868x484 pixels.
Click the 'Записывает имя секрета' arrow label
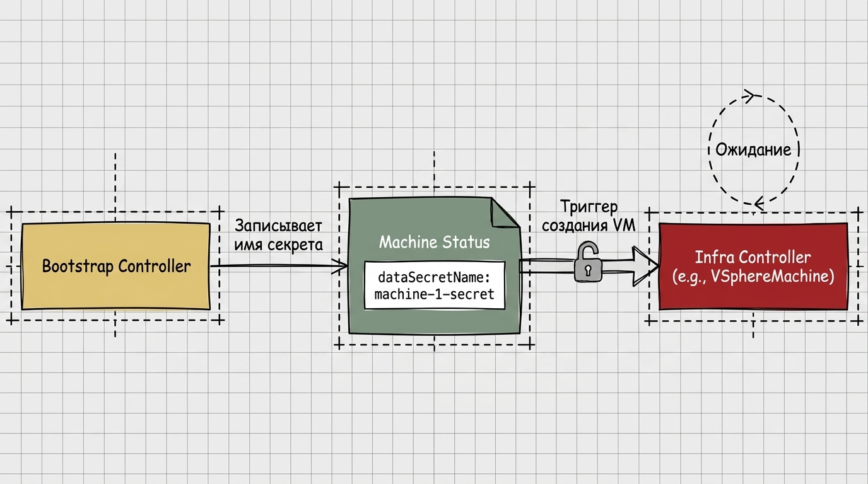click(x=278, y=235)
